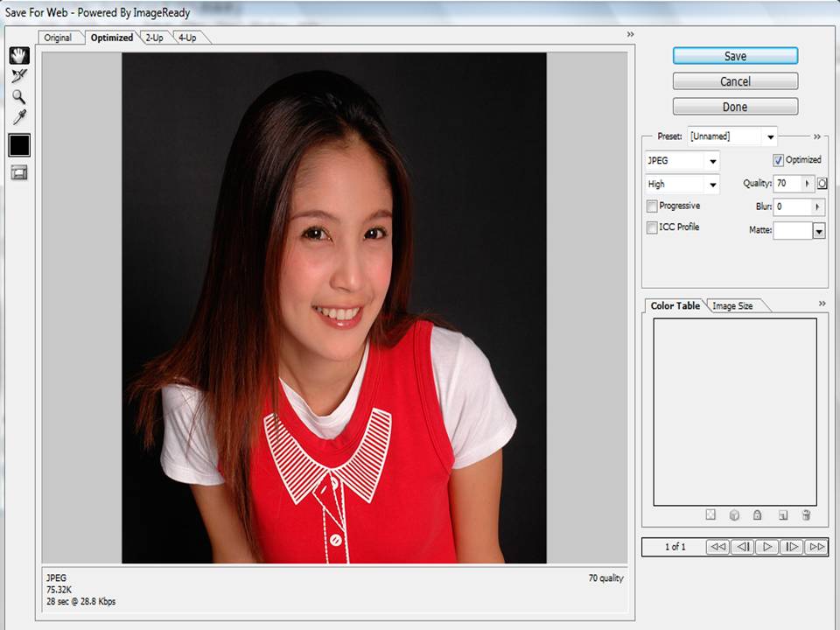Viewport: 840px width, 630px height.
Task: Click the 1 of 1 frame counter
Action: [675, 547]
